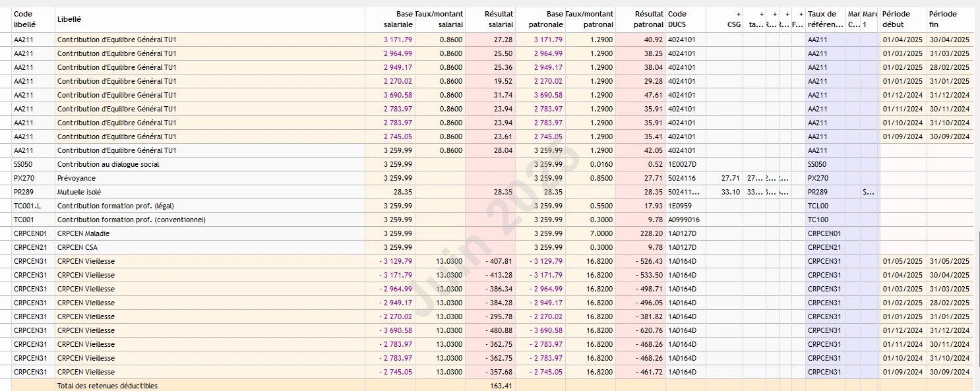Select the Résultat patronal column header

[x=640, y=19]
